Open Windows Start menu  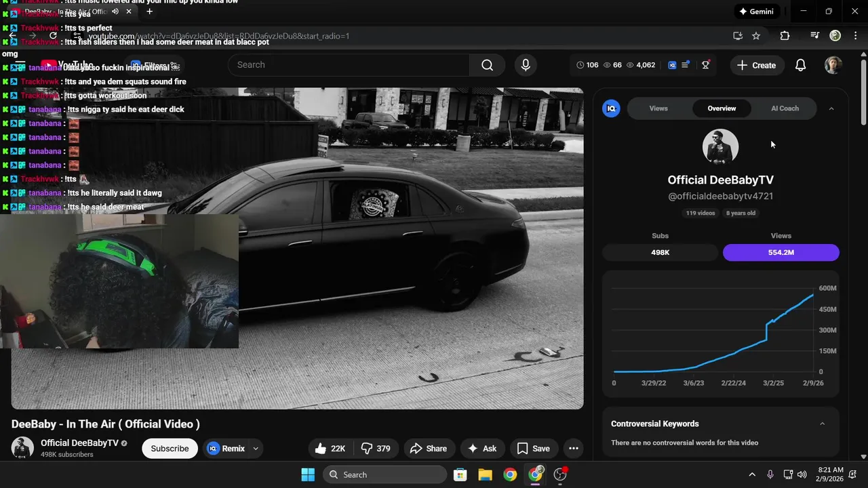307,474
